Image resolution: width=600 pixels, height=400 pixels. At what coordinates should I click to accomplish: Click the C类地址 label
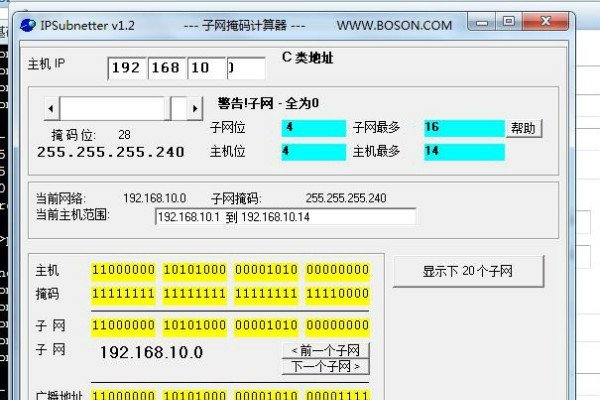[308, 58]
